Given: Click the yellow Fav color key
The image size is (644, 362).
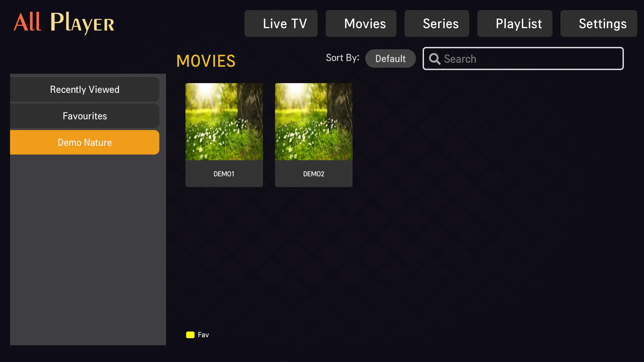Looking at the screenshot, I should (x=190, y=335).
